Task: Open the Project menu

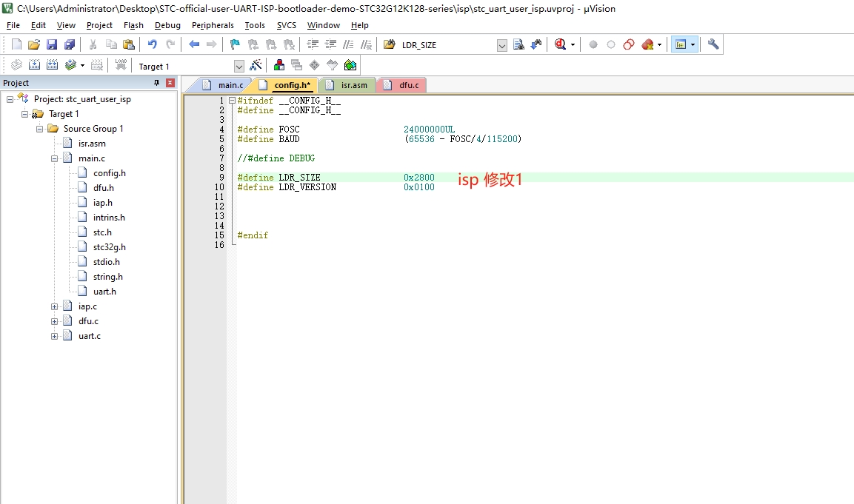Action: pyautogui.click(x=99, y=25)
